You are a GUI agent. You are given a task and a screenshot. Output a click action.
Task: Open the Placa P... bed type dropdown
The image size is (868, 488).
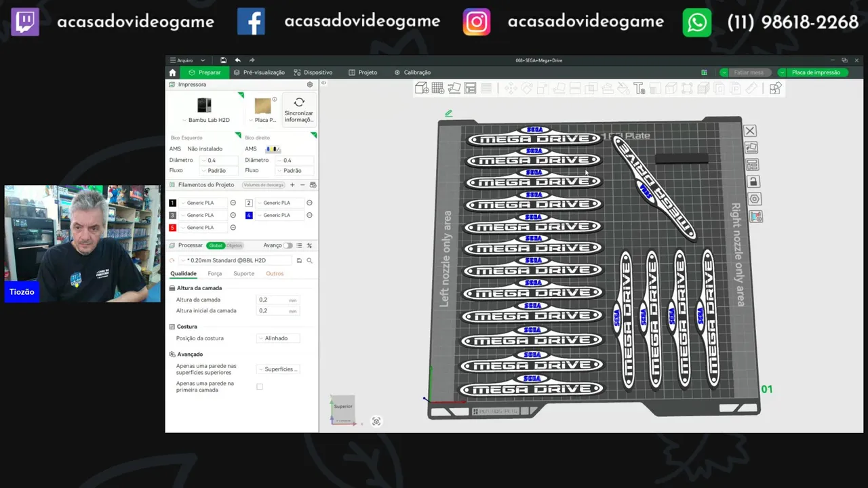[x=262, y=120]
